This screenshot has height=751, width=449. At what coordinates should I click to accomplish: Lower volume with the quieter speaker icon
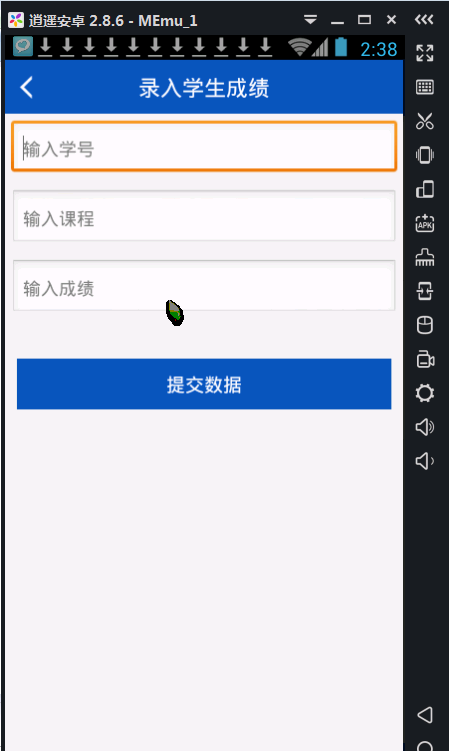click(425, 461)
